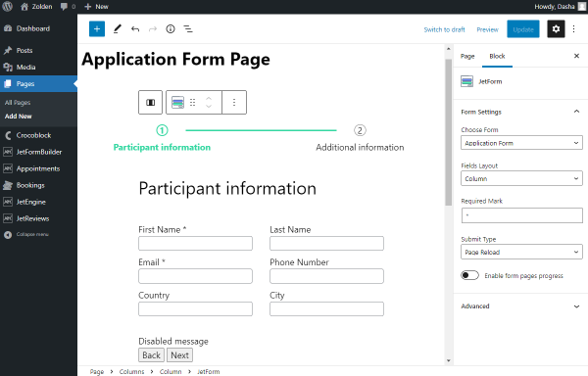Screen dimensions: 588x376
Task: Select step 1 progress circle
Action: click(162, 130)
